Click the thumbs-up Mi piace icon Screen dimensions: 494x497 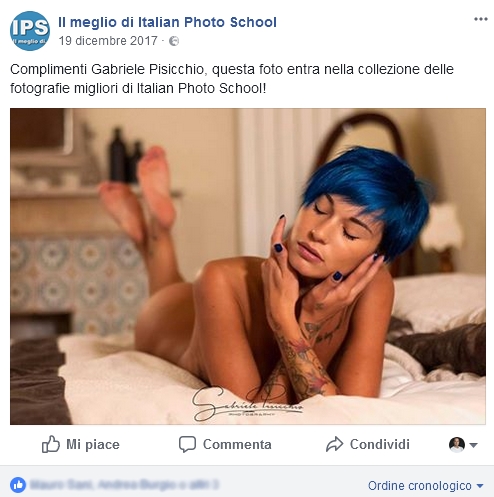pyautogui.click(x=51, y=444)
